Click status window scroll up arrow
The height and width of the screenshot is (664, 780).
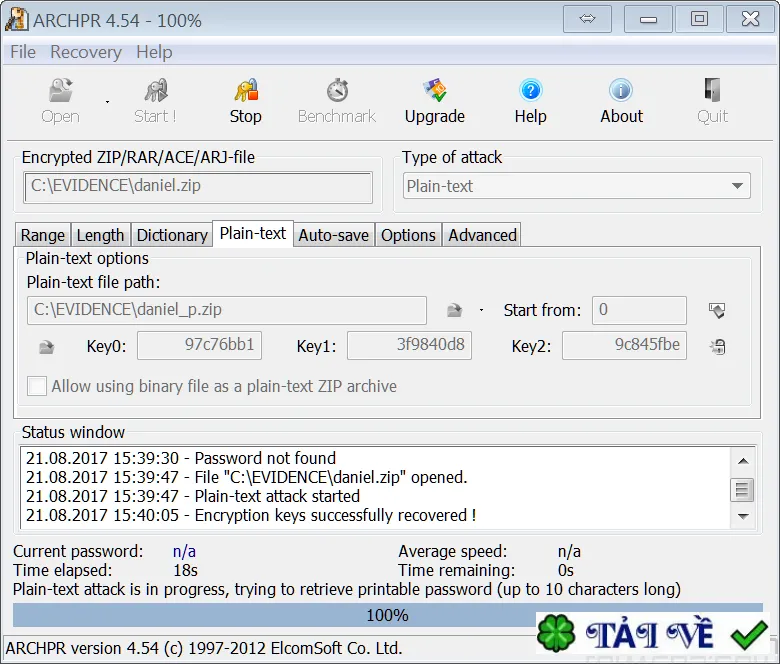[743, 461]
